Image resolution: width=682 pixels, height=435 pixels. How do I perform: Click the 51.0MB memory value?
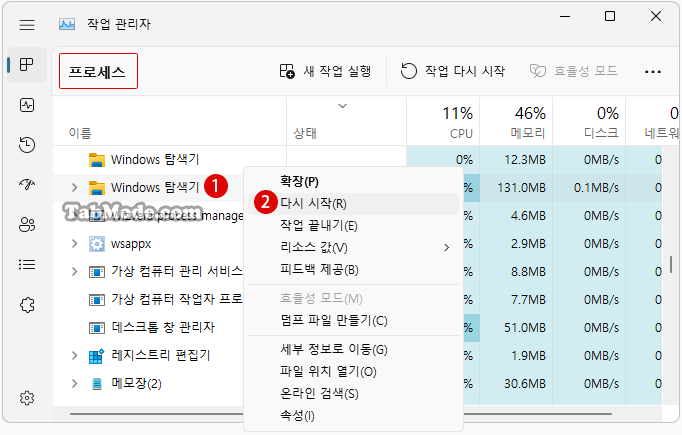point(525,328)
